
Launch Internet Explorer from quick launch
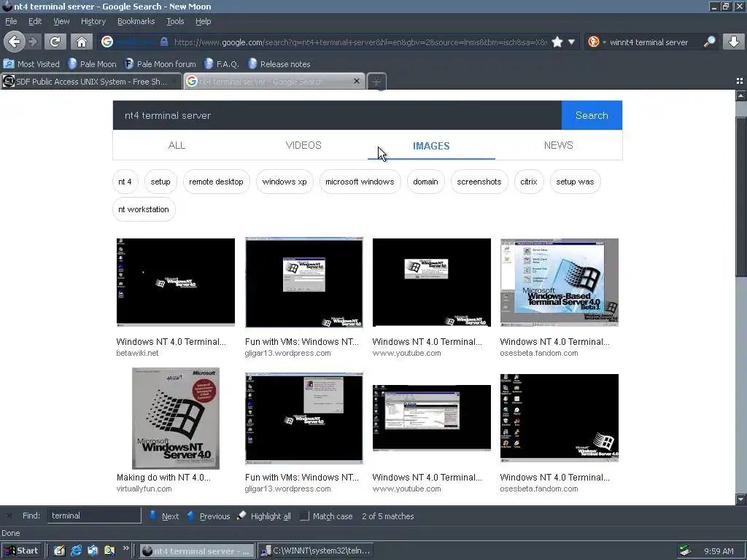[x=76, y=551]
